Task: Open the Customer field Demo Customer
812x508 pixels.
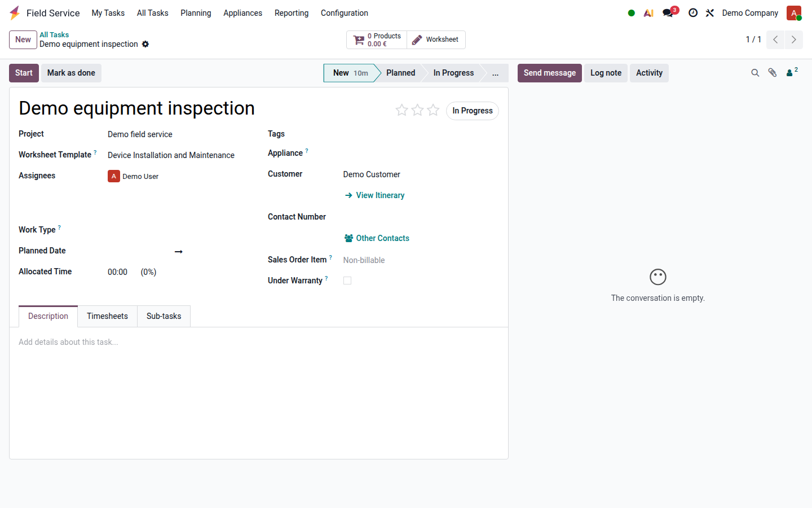Action: pos(420,174)
